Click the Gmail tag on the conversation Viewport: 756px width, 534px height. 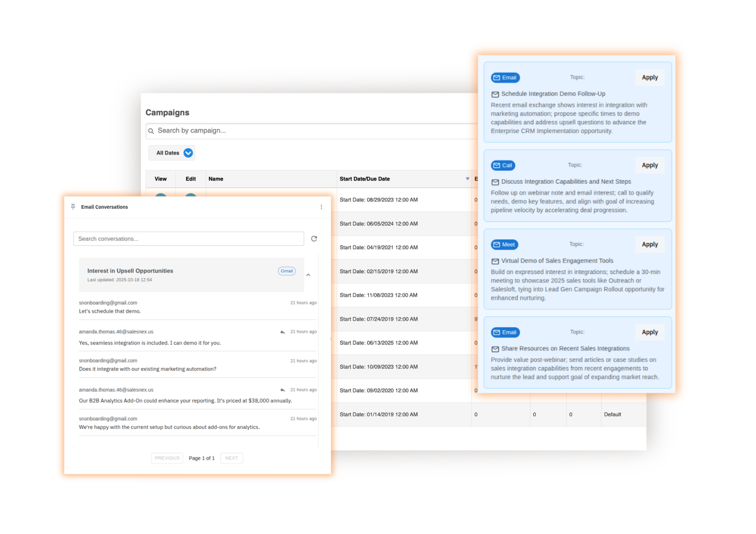pos(287,271)
